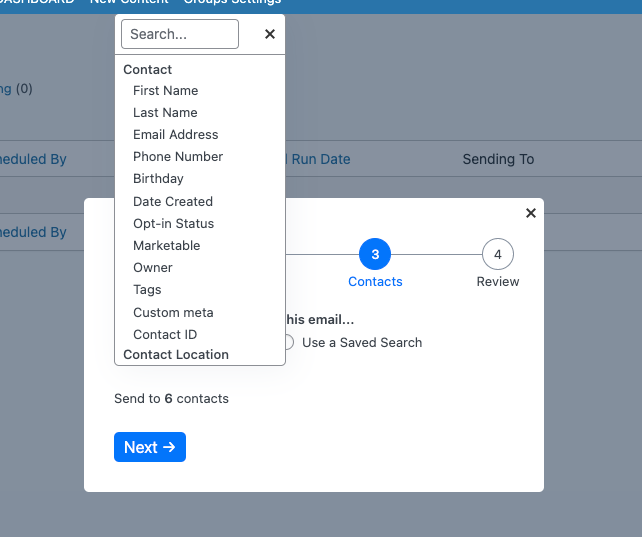642x537 pixels.
Task: Select First Name from field list
Action: click(165, 91)
